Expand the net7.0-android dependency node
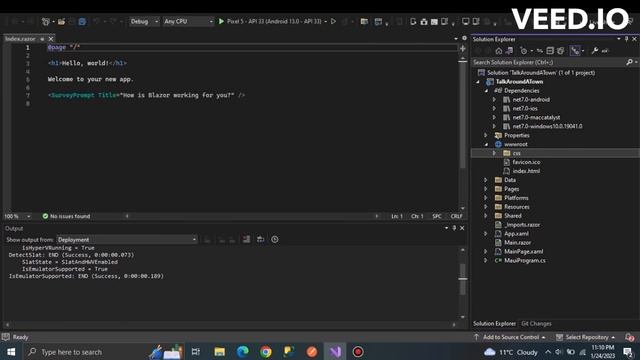The image size is (640, 360). point(494,100)
